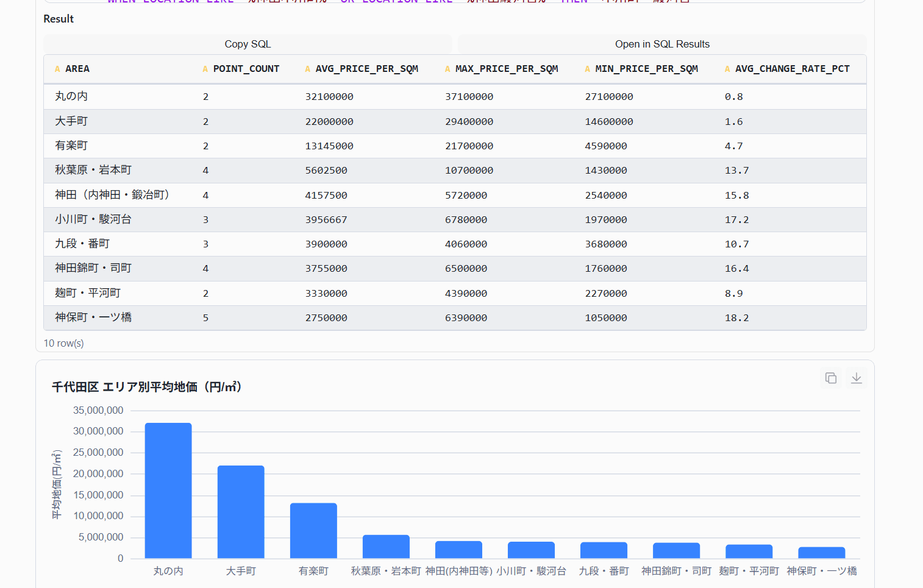Click the 丸の内 bar in chart
923x588 pixels.
168,491
